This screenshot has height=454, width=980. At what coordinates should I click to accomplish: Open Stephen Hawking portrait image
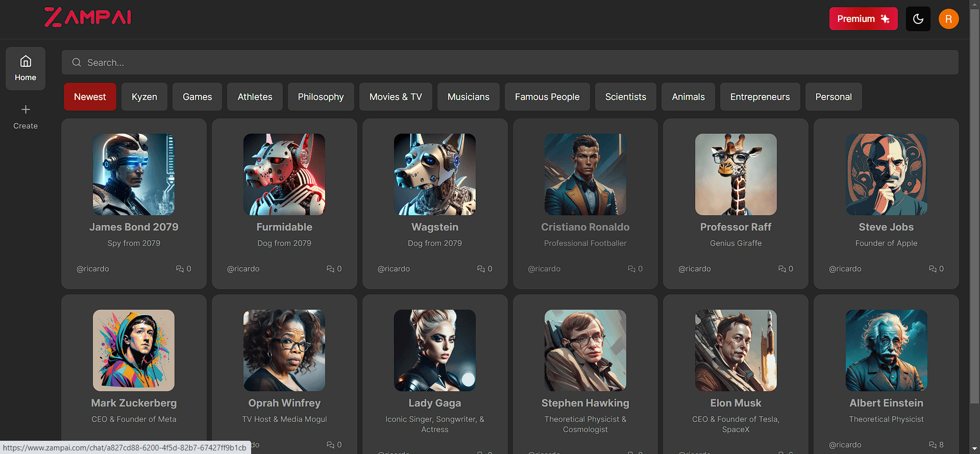click(585, 350)
